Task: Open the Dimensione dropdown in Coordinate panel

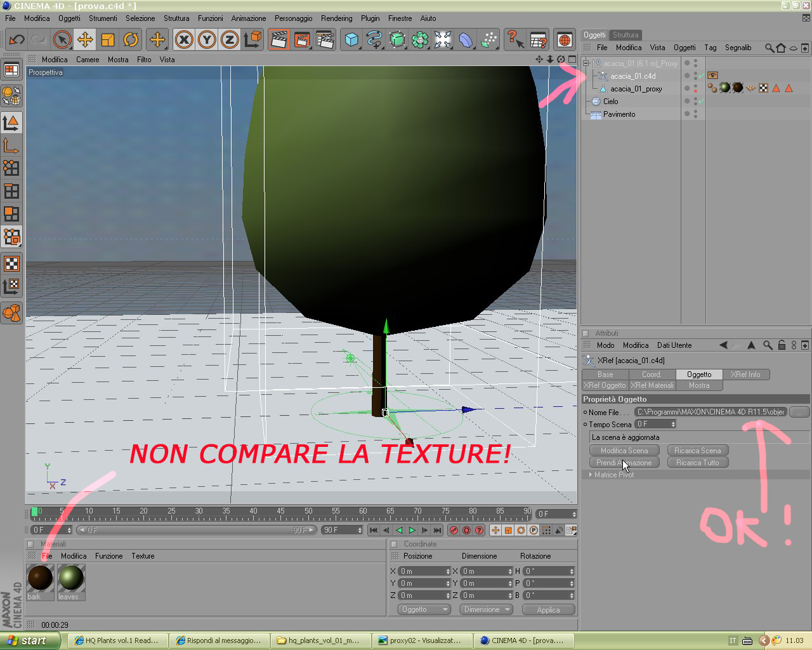Action: click(x=486, y=609)
